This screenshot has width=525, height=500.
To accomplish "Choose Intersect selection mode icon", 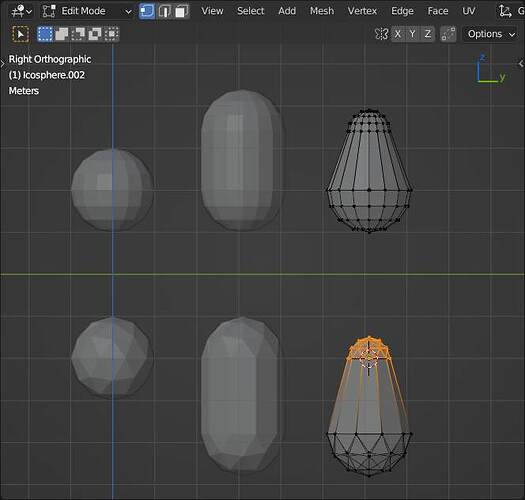I will click(111, 34).
